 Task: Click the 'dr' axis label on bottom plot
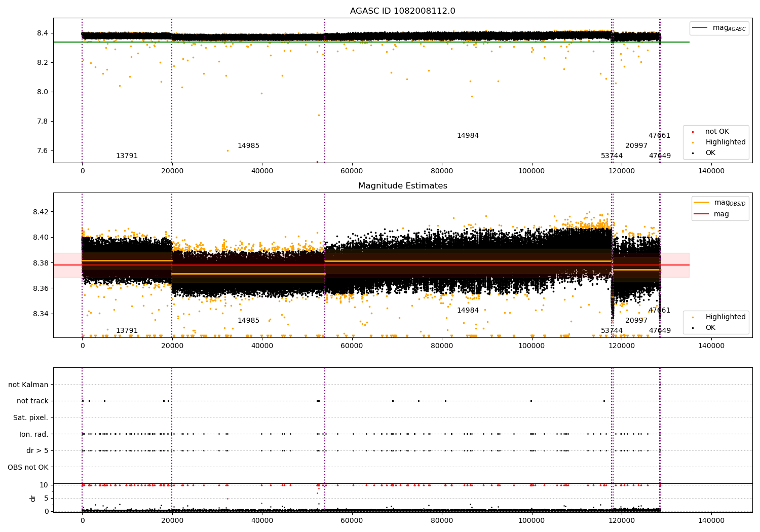click(33, 498)
